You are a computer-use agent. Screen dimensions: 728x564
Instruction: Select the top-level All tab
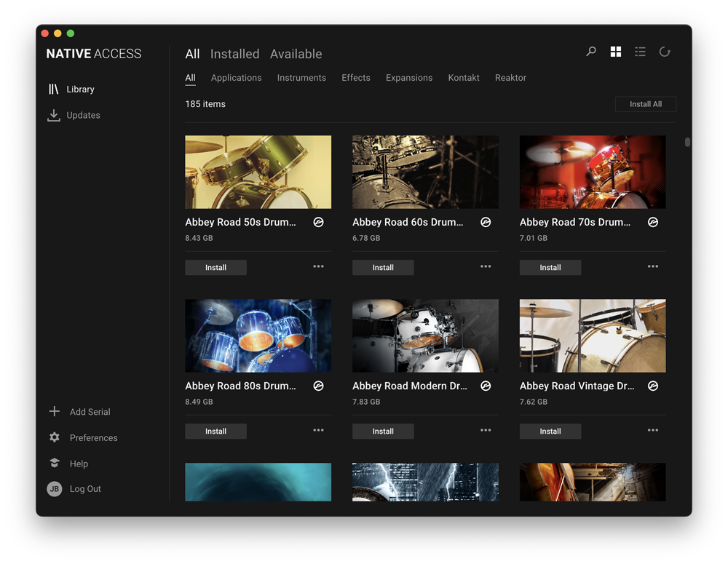tap(192, 54)
